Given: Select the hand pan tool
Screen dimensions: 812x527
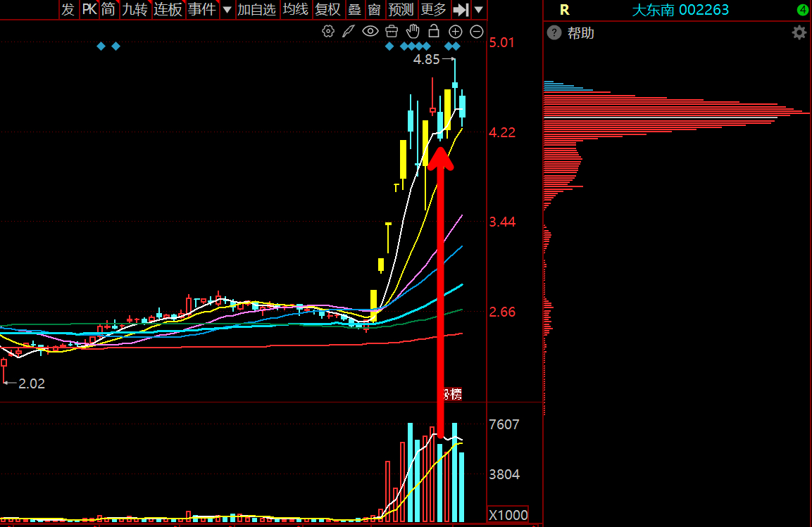Looking at the screenshot, I should tap(413, 31).
